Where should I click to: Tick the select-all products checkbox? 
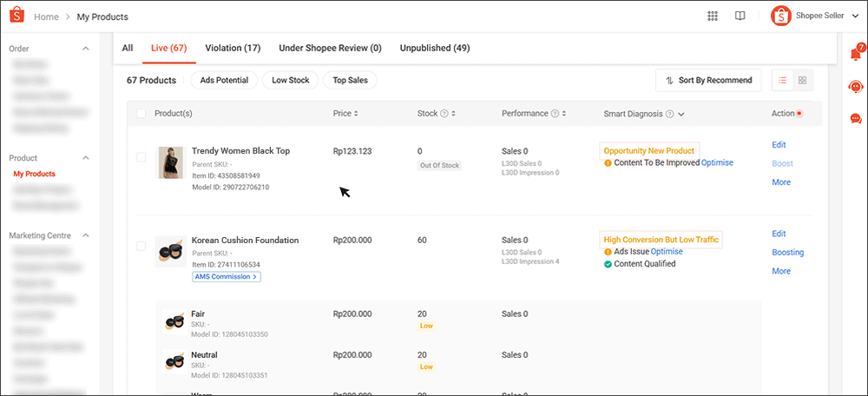click(x=141, y=114)
